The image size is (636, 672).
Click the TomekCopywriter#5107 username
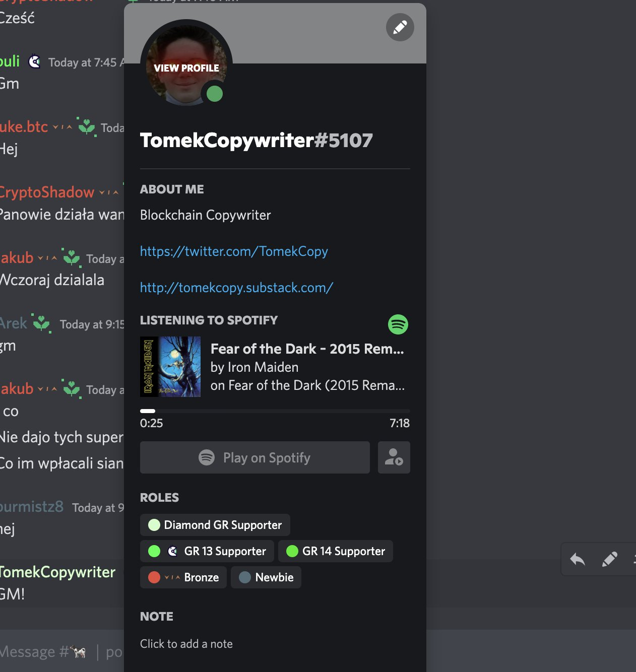pos(257,141)
